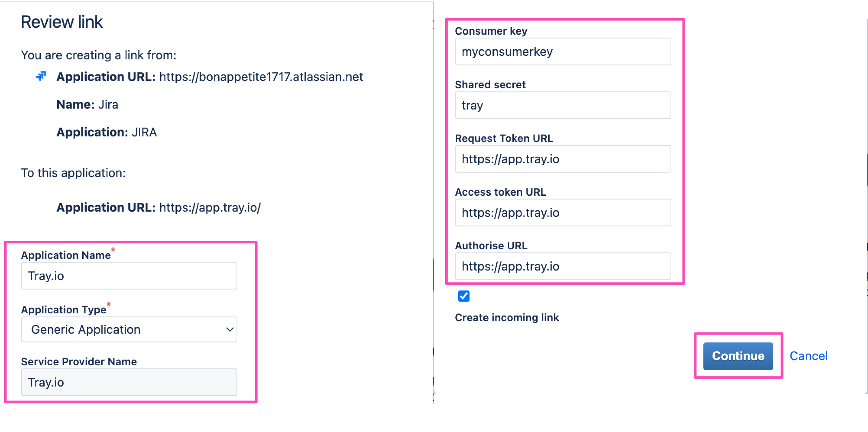Click the Cancel link

809,356
